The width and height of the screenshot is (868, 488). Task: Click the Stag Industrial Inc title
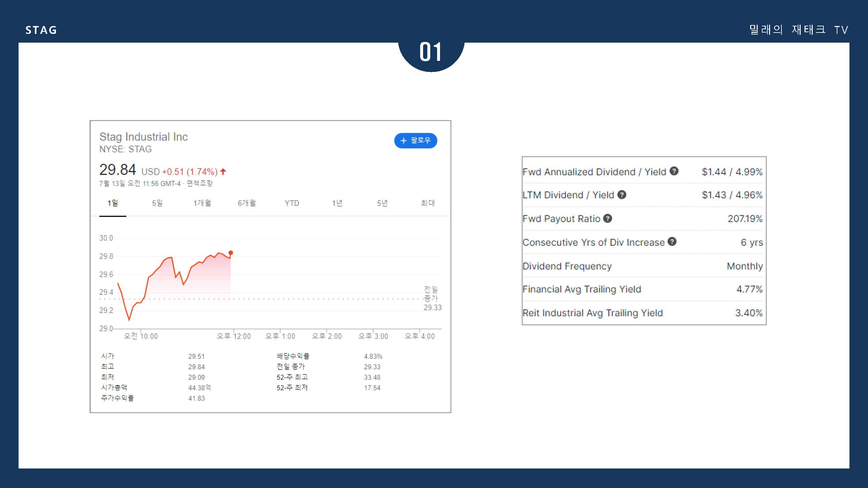click(144, 137)
